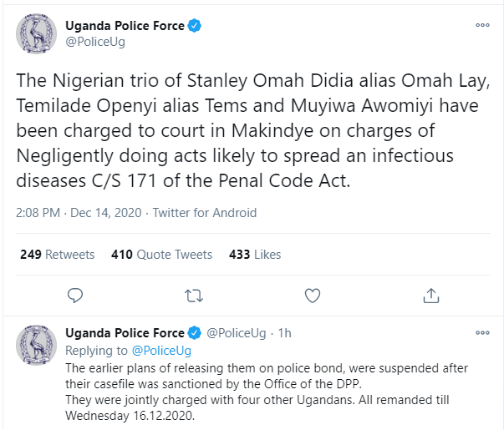504x430 pixels.
Task: Open the @PoliceUg handle under the main tweet name
Action: pos(94,43)
